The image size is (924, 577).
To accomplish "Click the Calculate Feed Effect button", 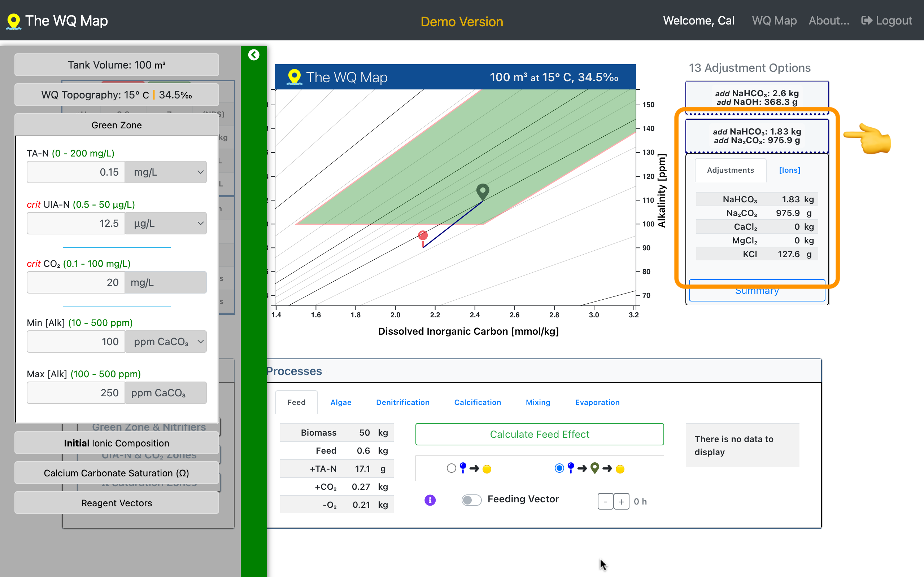I will 540,434.
